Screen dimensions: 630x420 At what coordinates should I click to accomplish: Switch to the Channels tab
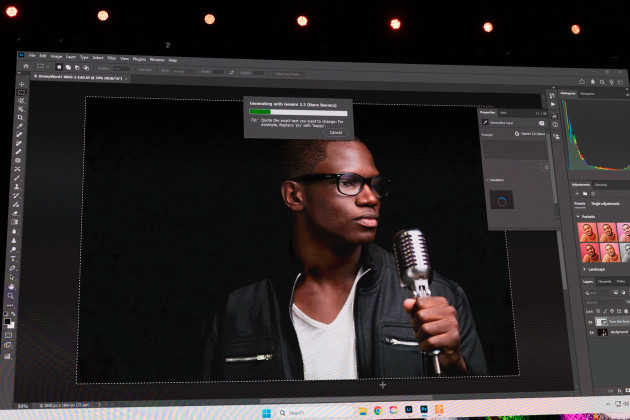click(604, 281)
